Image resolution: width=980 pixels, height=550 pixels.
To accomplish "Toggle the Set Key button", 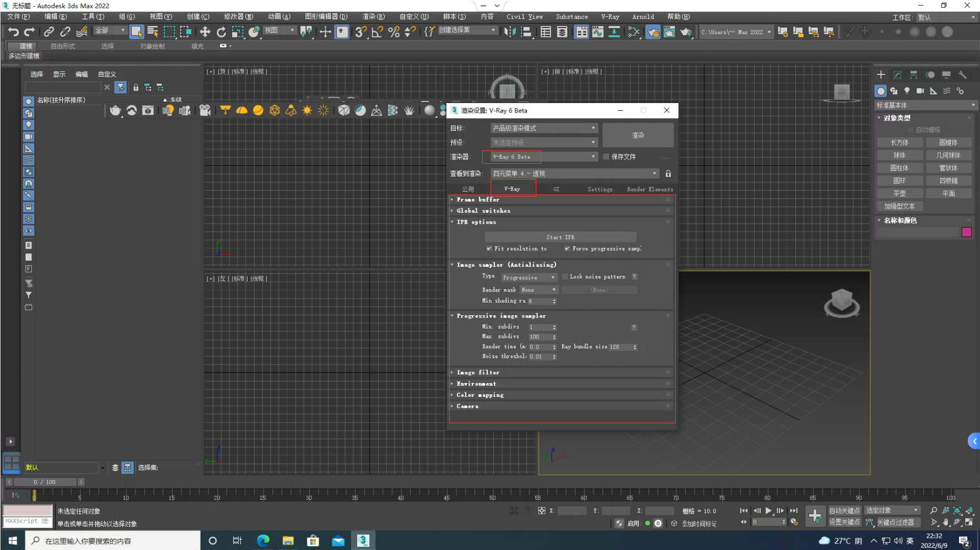I will pyautogui.click(x=844, y=522).
